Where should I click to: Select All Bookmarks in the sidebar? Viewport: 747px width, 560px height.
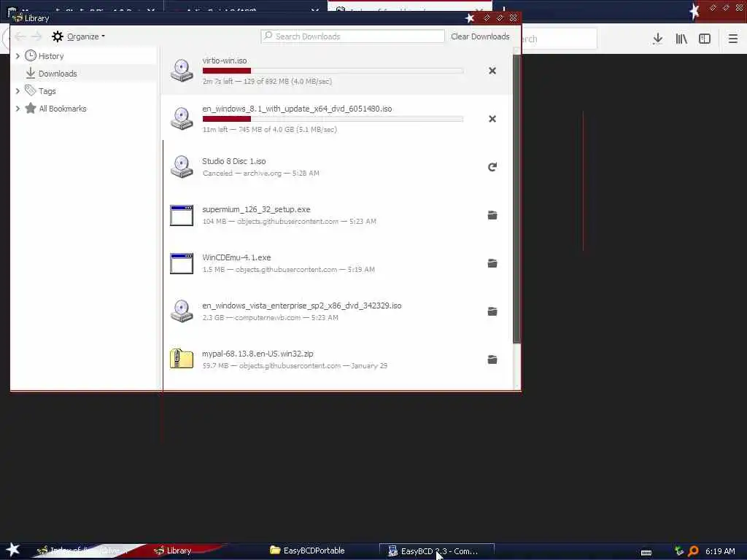point(63,109)
